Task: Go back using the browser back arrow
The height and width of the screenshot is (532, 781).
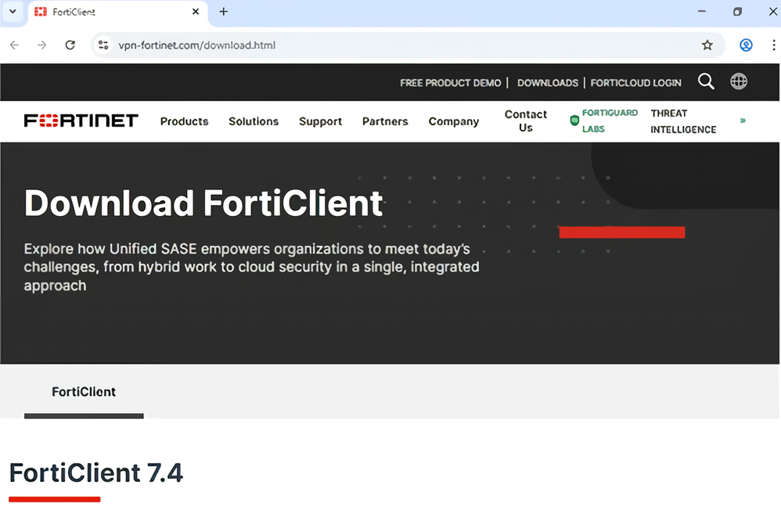Action: click(14, 45)
